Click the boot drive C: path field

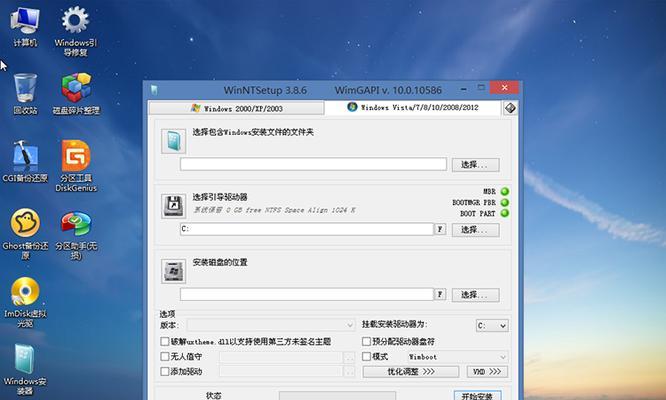tap(307, 229)
